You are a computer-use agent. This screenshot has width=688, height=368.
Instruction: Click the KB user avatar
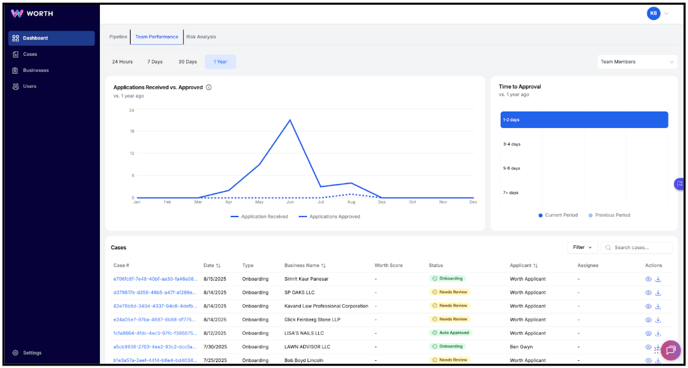[653, 14]
